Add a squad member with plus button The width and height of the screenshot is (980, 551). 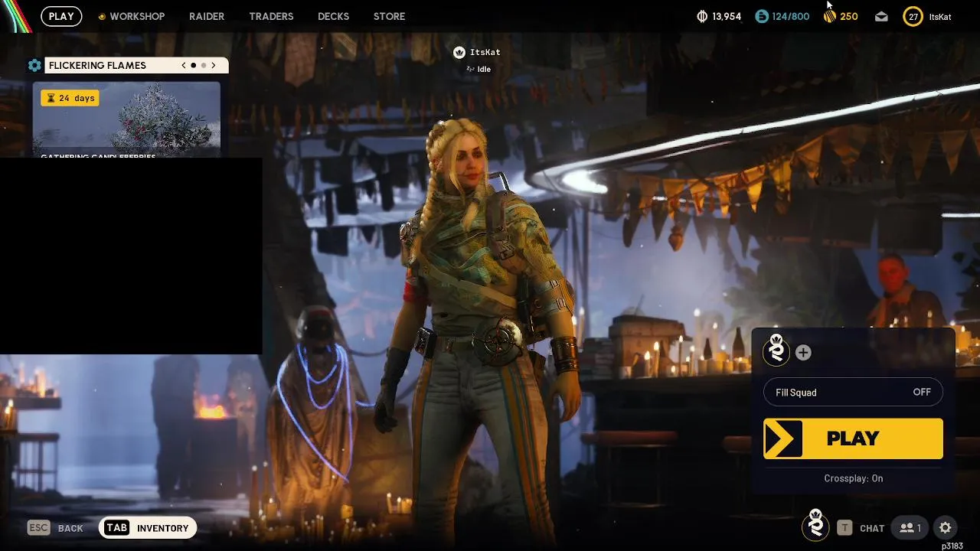803,353
